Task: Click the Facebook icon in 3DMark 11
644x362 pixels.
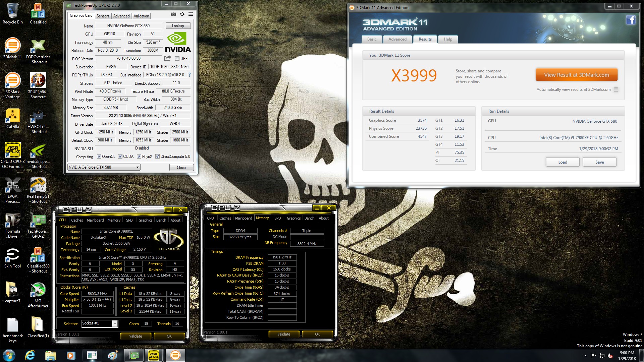Action: point(631,20)
